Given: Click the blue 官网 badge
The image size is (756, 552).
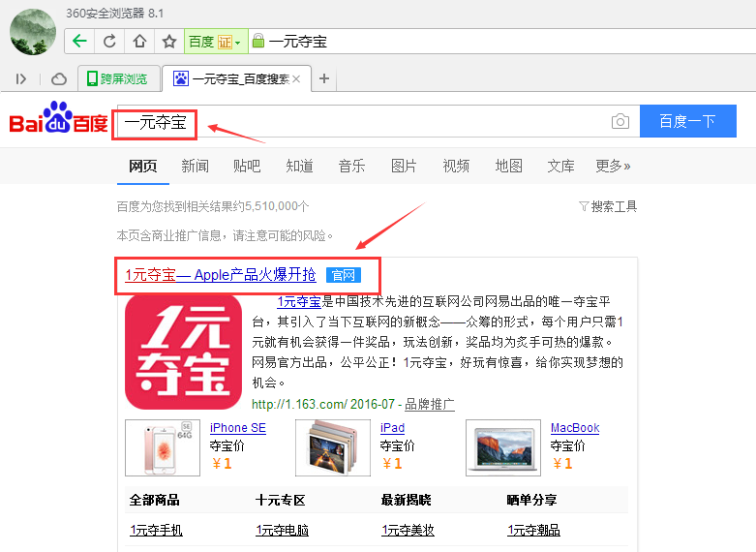Looking at the screenshot, I should 344,275.
